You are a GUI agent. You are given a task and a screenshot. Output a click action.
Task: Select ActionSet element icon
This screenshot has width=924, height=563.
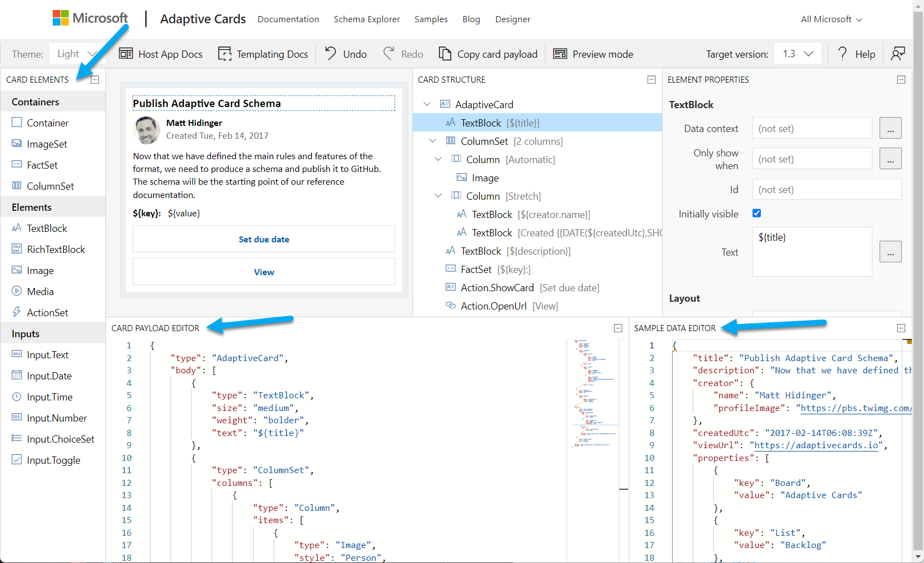[x=17, y=312]
